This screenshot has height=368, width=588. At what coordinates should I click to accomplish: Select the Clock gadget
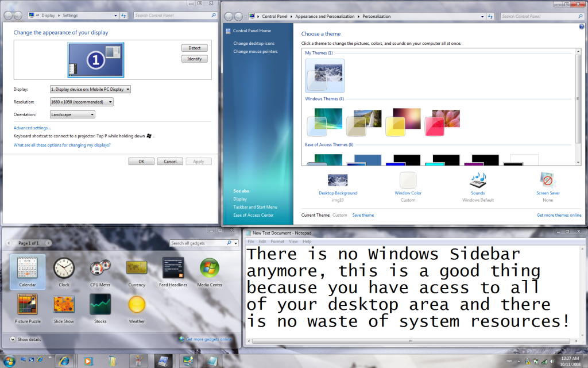(x=64, y=272)
